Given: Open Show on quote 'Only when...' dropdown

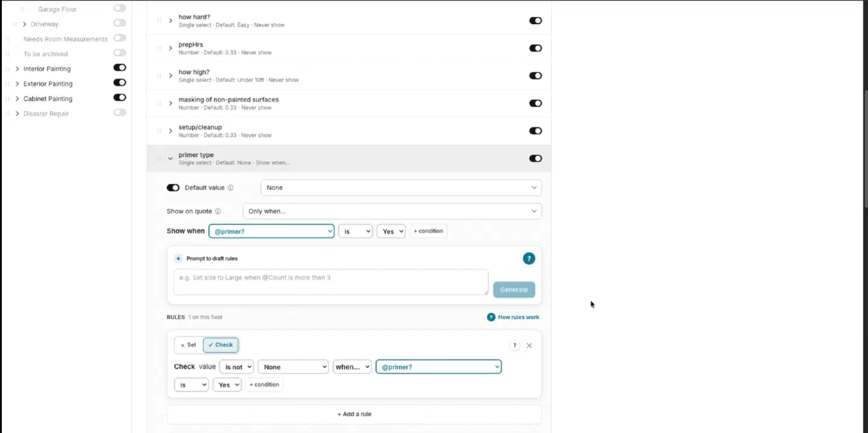Looking at the screenshot, I should 392,211.
